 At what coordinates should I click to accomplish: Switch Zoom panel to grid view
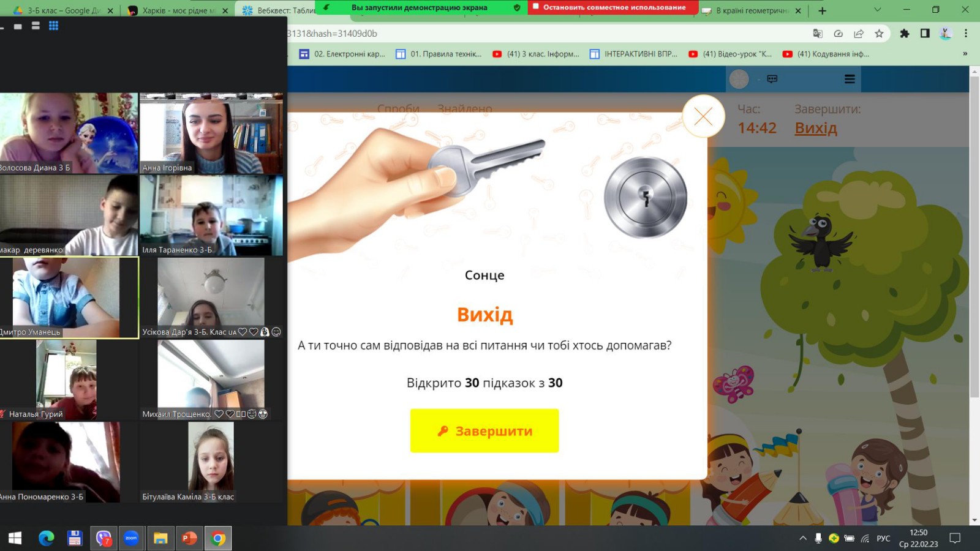click(x=53, y=26)
